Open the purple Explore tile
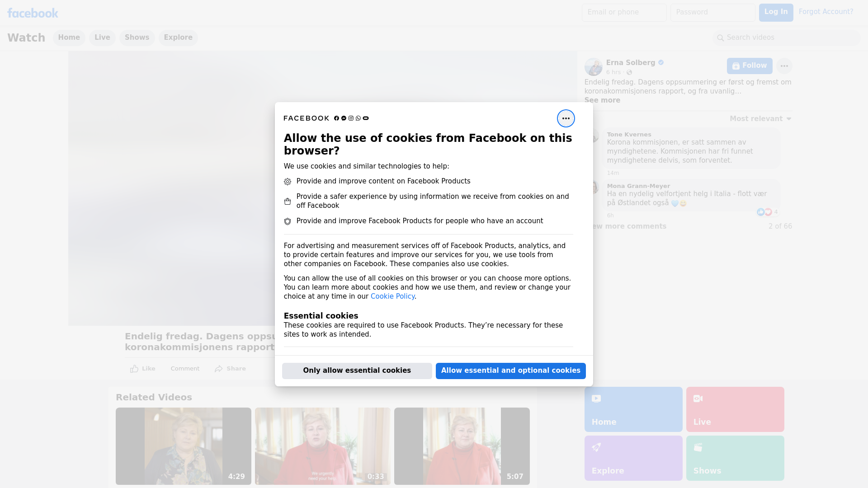868x488 pixels. tap(633, 458)
